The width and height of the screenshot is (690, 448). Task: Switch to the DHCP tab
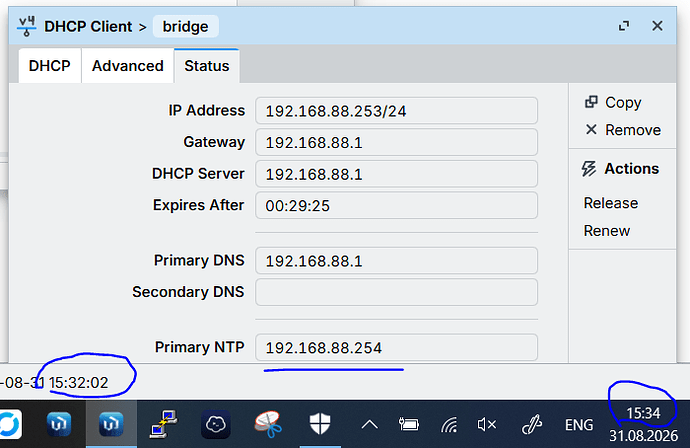(x=50, y=66)
